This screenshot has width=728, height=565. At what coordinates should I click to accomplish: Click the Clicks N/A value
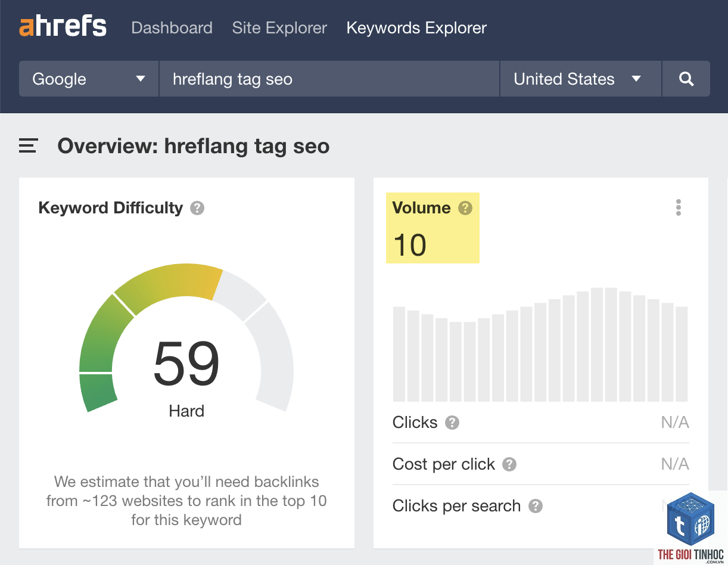[x=675, y=423]
